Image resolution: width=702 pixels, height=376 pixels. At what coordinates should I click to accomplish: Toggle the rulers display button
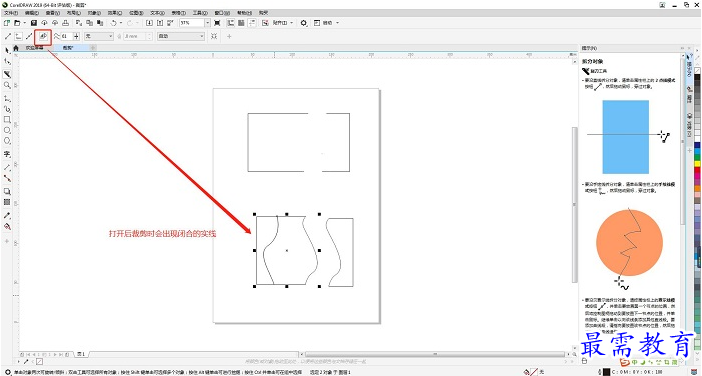(231, 22)
